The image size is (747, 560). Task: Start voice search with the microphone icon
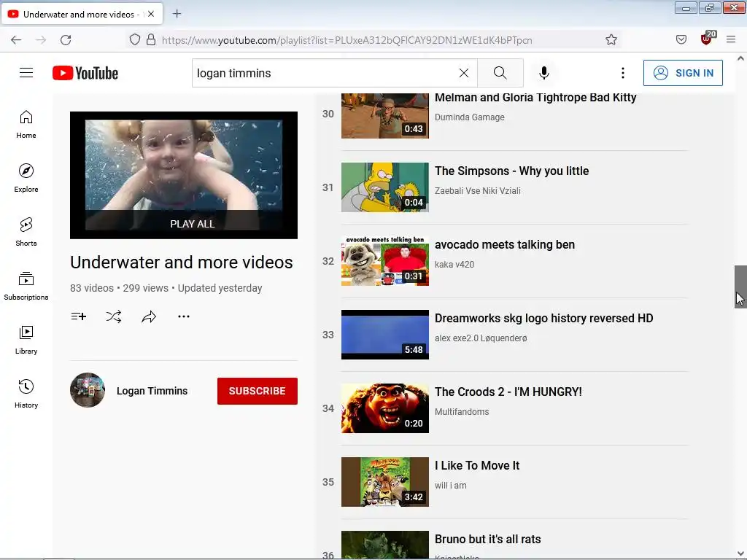point(544,73)
